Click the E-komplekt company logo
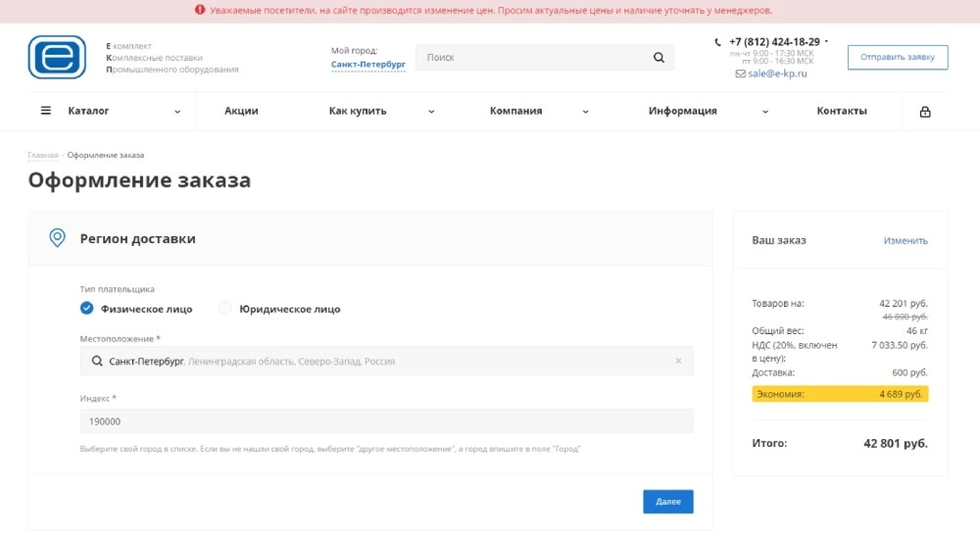 click(x=57, y=57)
